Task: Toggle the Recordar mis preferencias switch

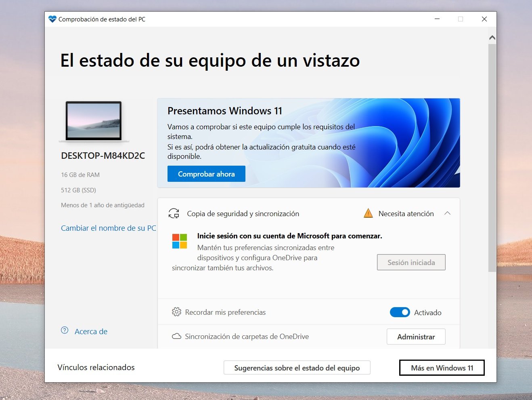Action: [400, 312]
